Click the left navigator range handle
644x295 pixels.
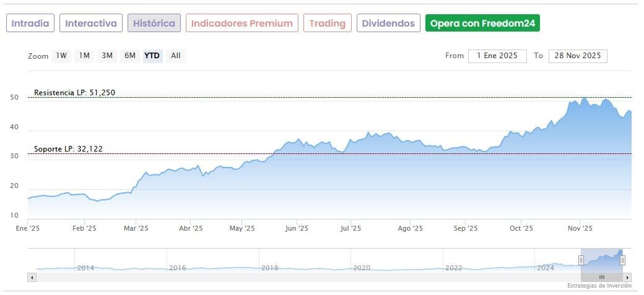pos(581,260)
